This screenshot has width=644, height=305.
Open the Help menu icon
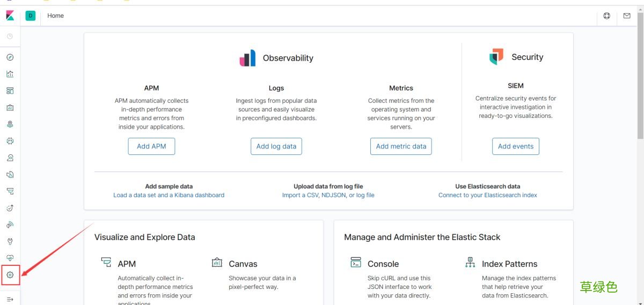[x=606, y=16]
